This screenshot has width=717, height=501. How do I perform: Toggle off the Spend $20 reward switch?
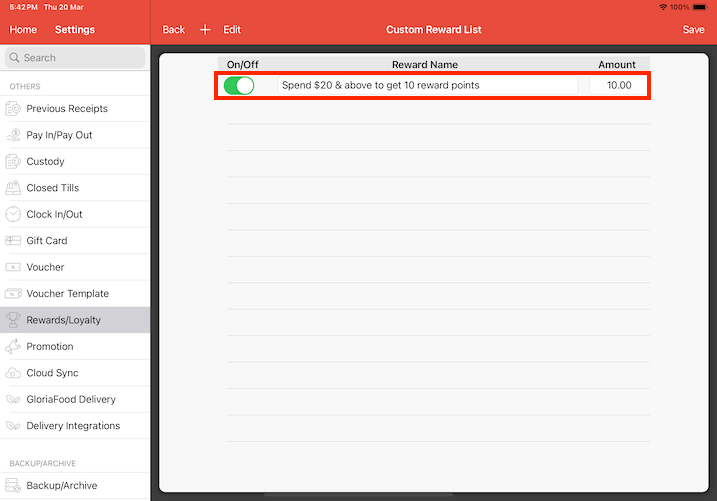click(239, 85)
